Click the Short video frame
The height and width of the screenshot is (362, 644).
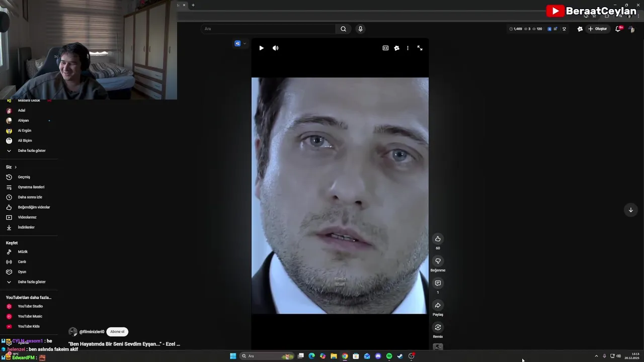tap(340, 196)
